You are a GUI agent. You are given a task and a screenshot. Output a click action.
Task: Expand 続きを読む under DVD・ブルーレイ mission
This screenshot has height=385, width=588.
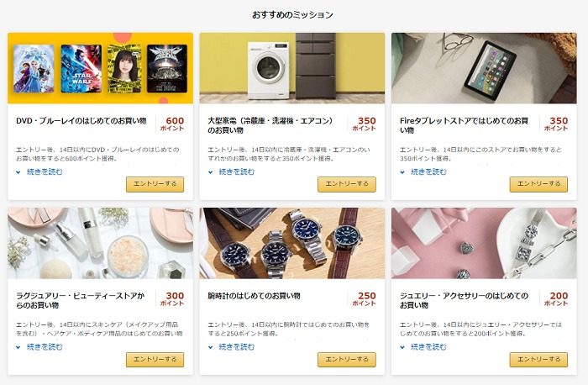point(45,171)
